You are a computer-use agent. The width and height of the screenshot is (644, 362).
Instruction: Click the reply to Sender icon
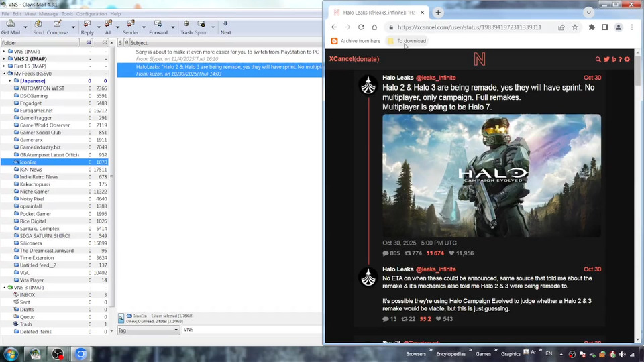click(x=131, y=27)
